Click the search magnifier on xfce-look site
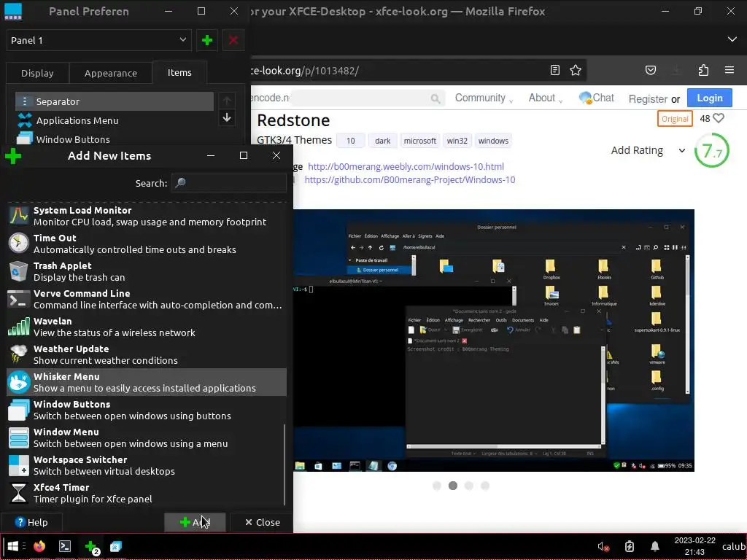The width and height of the screenshot is (747, 560). [435, 98]
